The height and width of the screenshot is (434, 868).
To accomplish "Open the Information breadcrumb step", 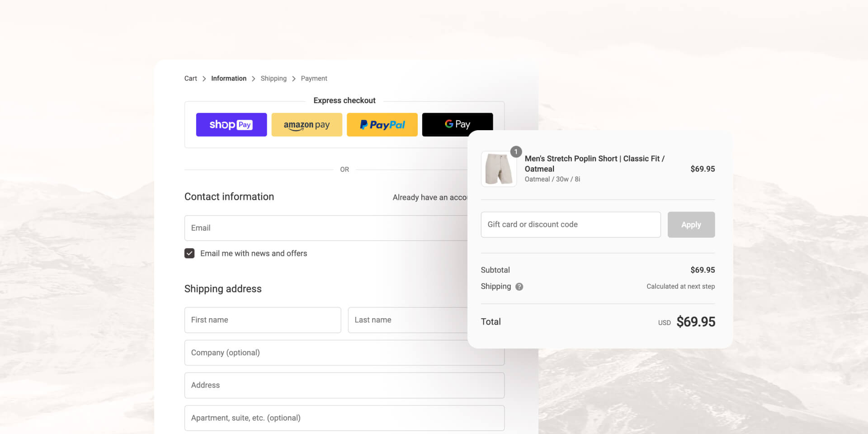I will 229,79.
